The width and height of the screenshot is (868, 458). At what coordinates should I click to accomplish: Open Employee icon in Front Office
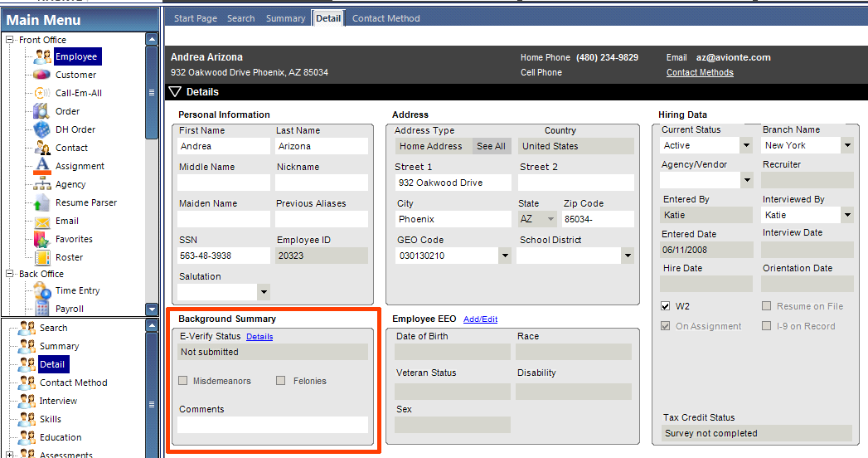pyautogui.click(x=42, y=56)
